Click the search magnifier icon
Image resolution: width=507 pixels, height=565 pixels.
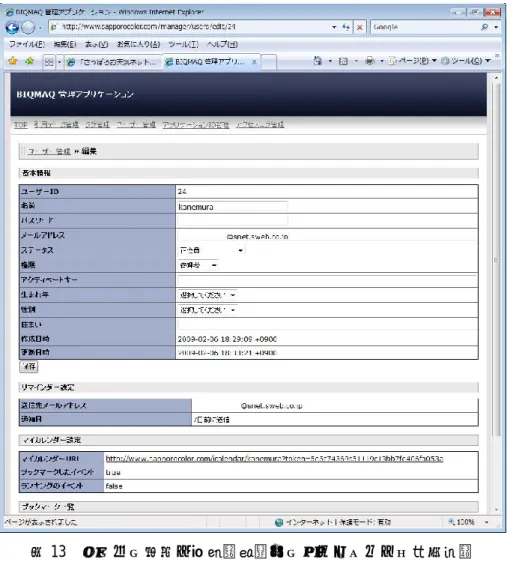point(485,27)
